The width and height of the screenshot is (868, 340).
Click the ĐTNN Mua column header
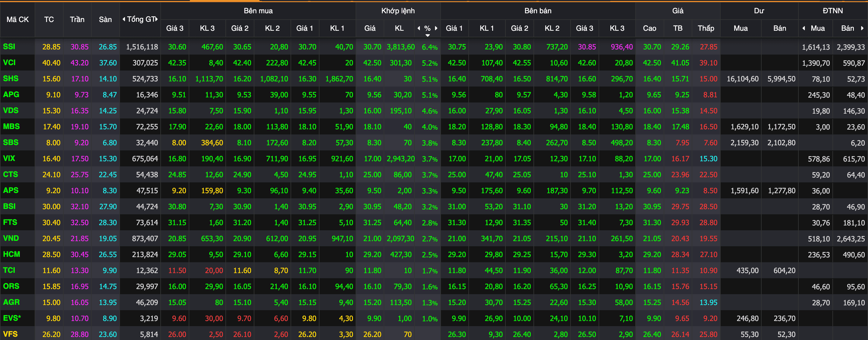coord(818,28)
